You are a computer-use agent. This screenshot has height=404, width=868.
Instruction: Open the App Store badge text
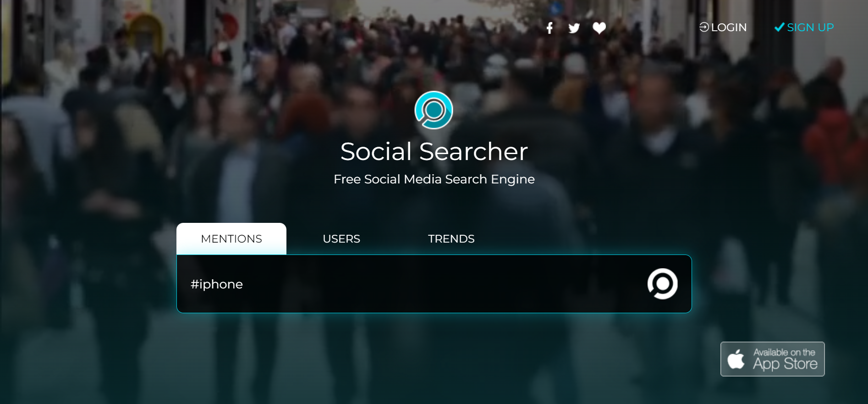(x=785, y=364)
